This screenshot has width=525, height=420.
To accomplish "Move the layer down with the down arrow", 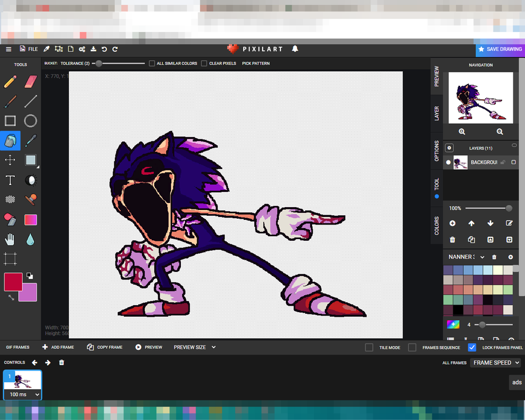I will pos(490,223).
